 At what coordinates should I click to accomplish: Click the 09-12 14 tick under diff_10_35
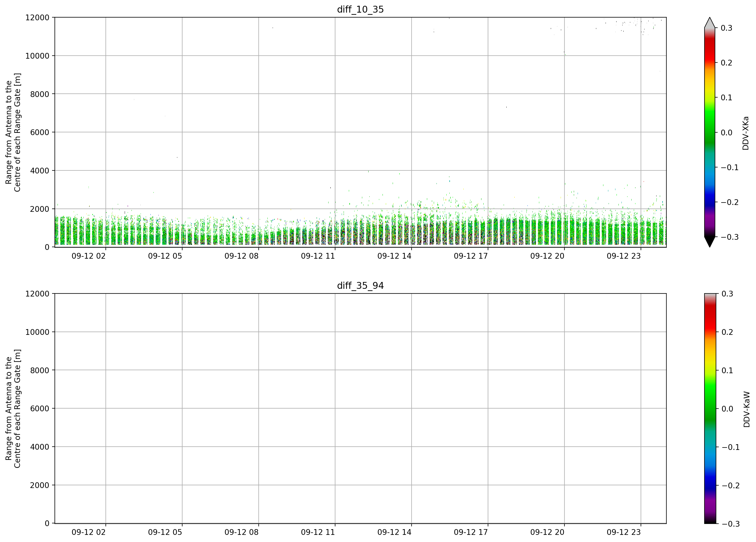point(394,256)
